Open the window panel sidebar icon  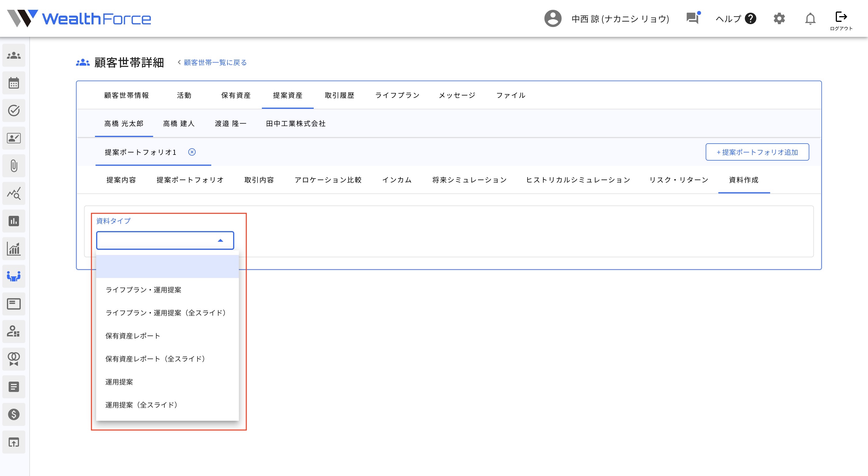[x=14, y=304]
